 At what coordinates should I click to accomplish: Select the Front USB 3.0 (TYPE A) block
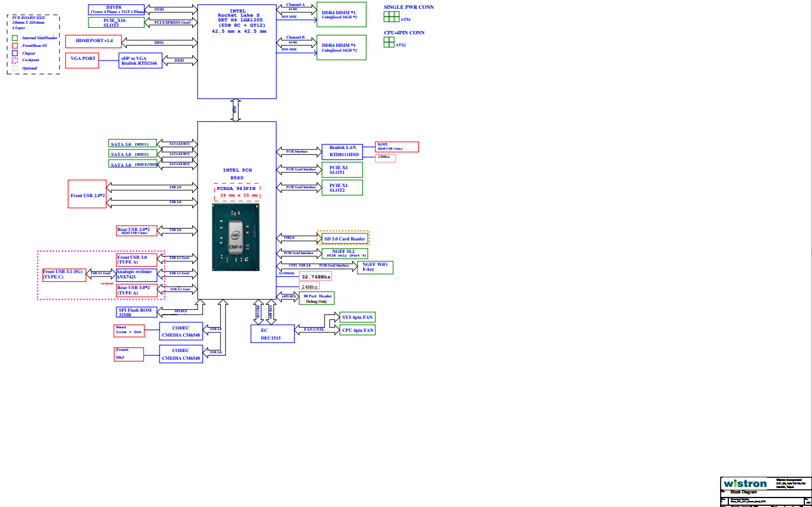coord(137,259)
